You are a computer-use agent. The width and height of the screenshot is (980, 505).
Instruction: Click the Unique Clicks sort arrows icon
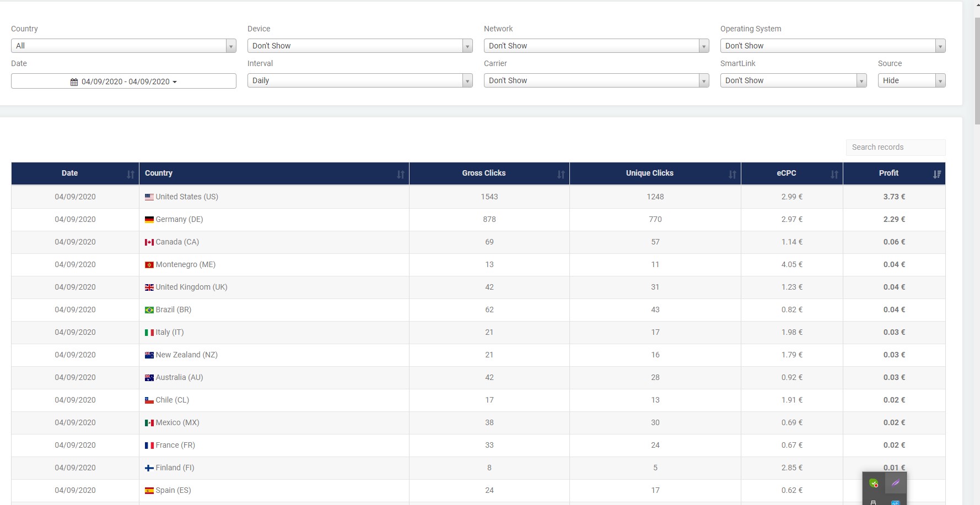733,174
